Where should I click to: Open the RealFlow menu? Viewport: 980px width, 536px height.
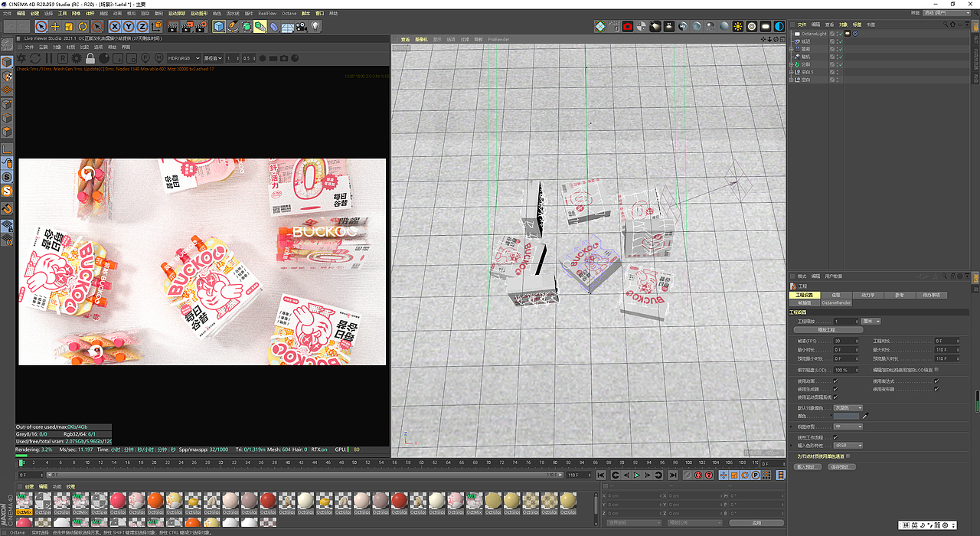pos(267,13)
